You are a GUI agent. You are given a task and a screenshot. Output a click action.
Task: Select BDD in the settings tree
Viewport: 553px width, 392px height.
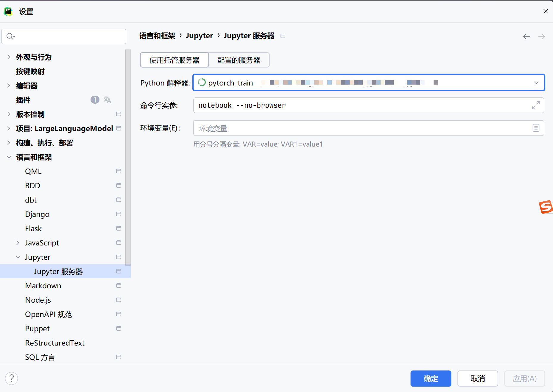tap(33, 186)
